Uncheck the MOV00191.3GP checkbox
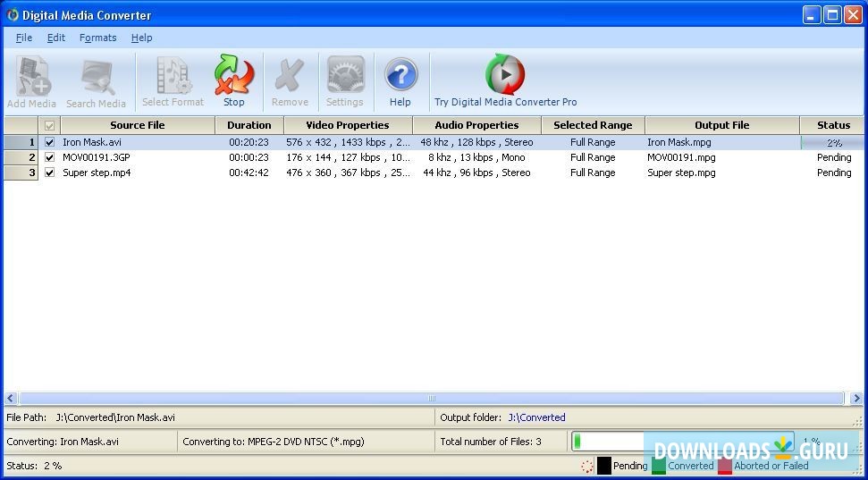The height and width of the screenshot is (480, 868). (x=50, y=157)
